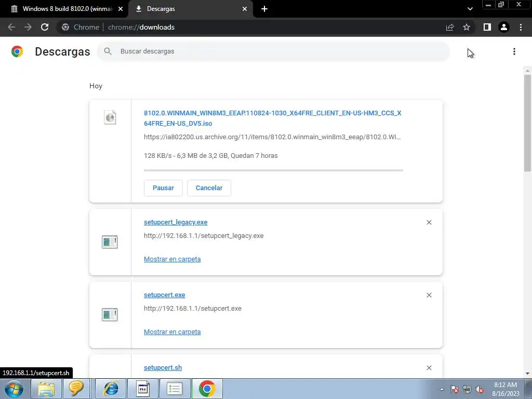Open the Windows Start button

click(14, 389)
